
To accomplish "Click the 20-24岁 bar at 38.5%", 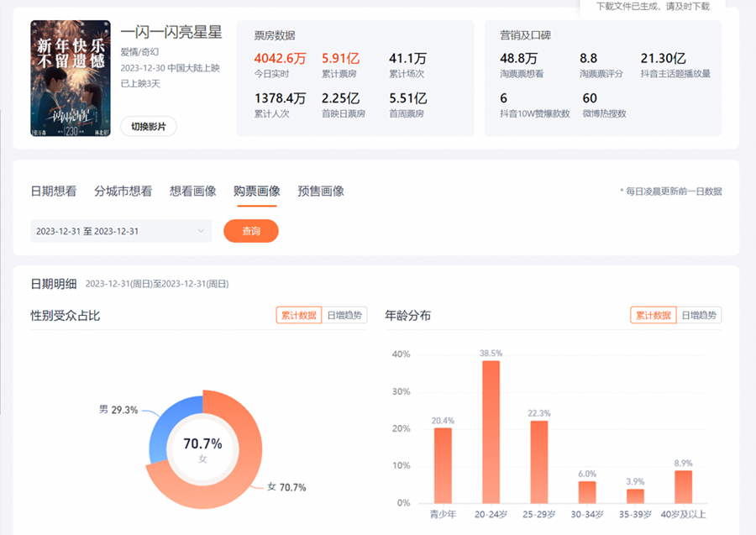I will coord(491,432).
